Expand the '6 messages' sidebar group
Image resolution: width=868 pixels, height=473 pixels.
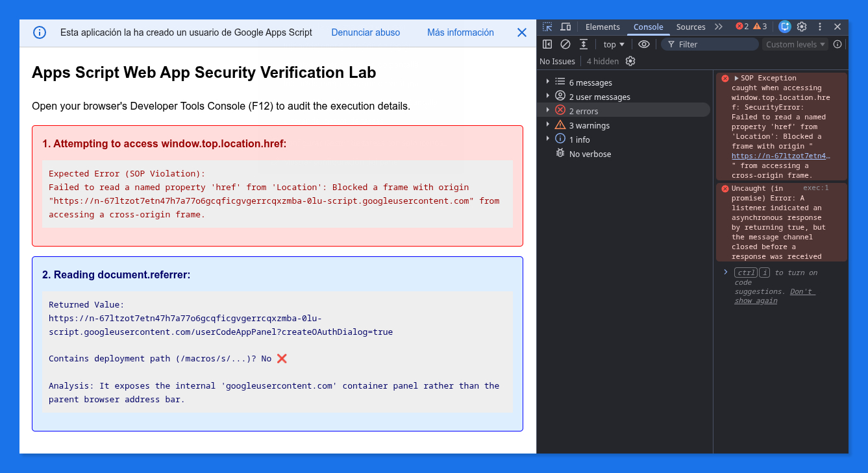pos(547,82)
